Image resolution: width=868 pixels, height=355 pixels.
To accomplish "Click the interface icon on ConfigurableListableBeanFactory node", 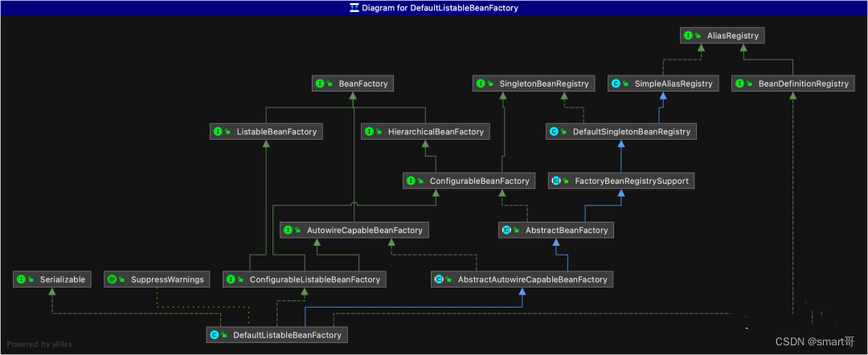I will (x=231, y=280).
